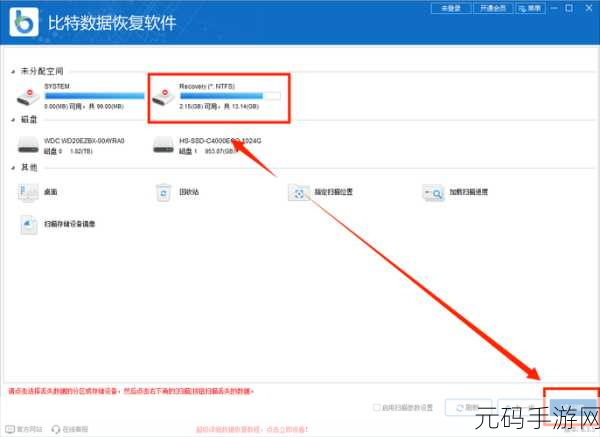Select the SYSTEM partition drive icon

click(28, 97)
